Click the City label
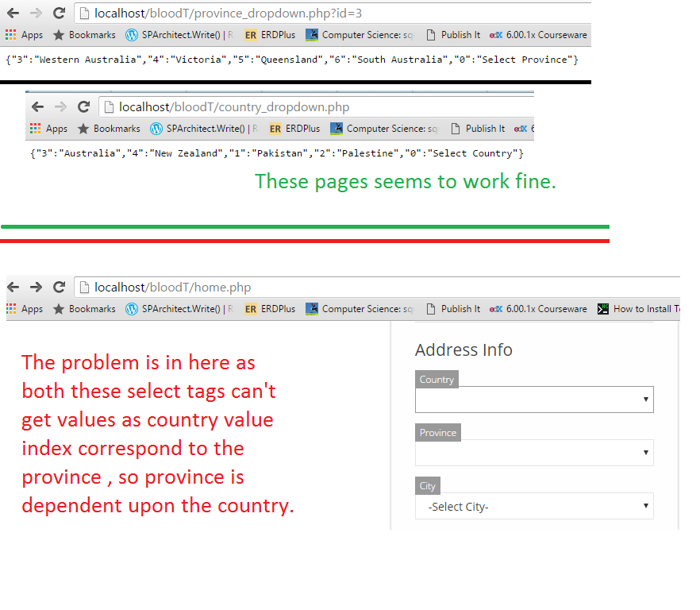The image size is (700, 610). [428, 485]
